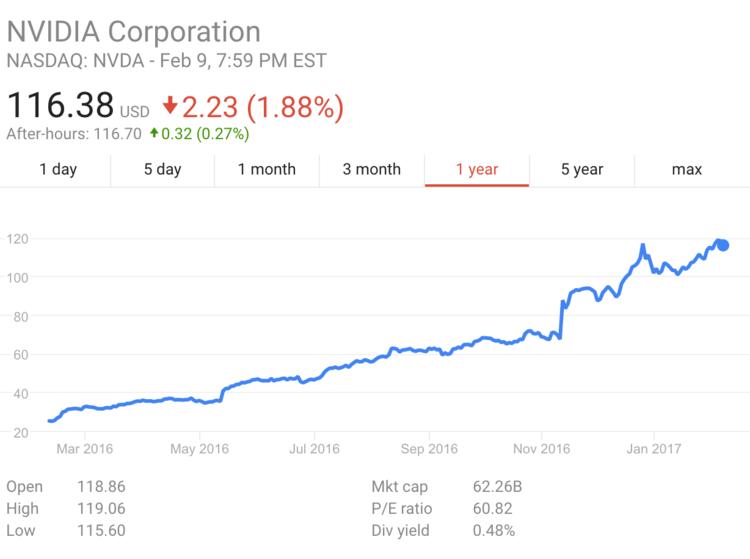
Task: Click the Nov 2016 axis label
Action: [x=541, y=449]
